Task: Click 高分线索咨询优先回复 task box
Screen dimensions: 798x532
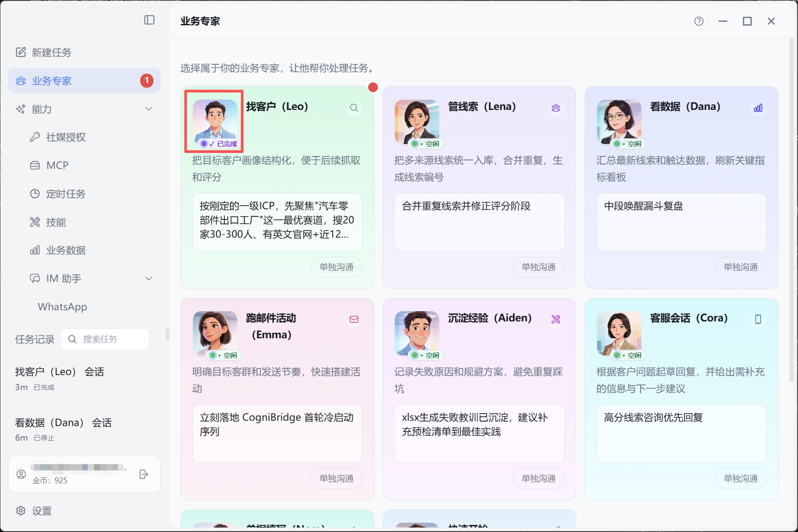Action: pos(681,434)
